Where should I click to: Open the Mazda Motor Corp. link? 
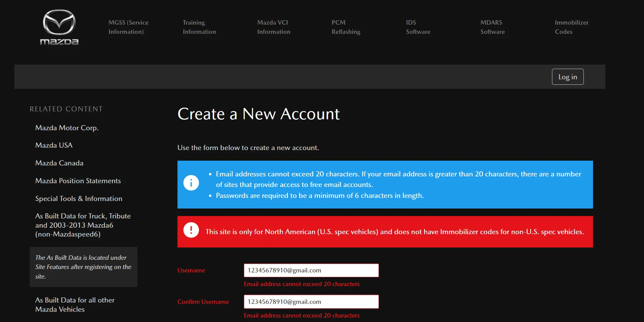(x=67, y=128)
